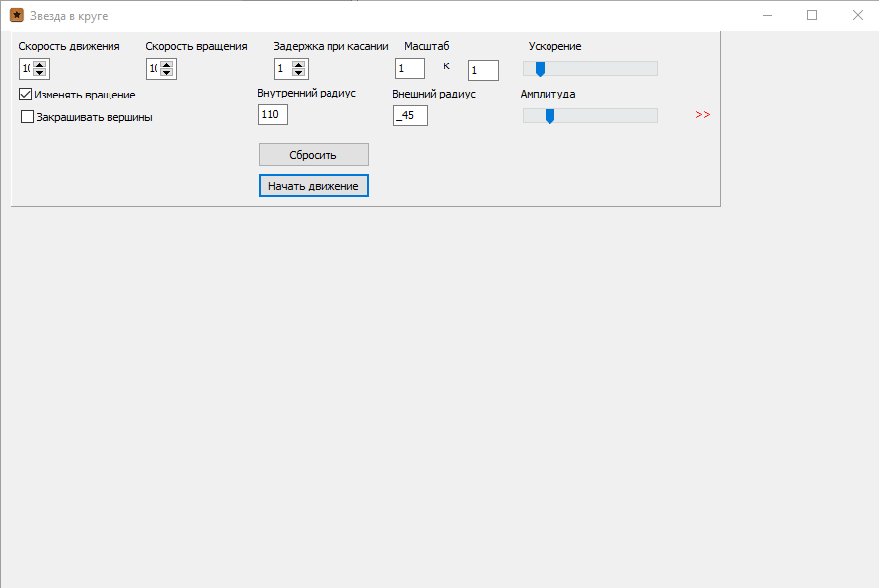This screenshot has height=588, width=879.
Task: Click the Ускорение slider thumb
Action: (x=540, y=69)
